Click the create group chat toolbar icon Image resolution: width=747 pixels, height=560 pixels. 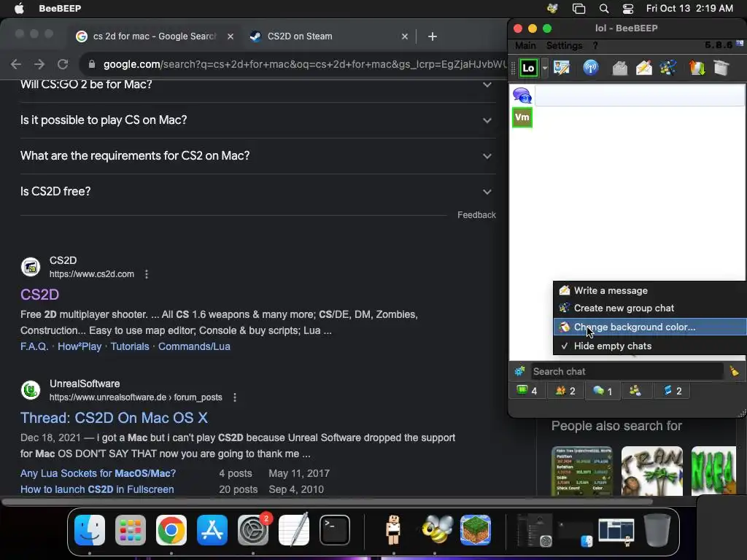pos(668,68)
